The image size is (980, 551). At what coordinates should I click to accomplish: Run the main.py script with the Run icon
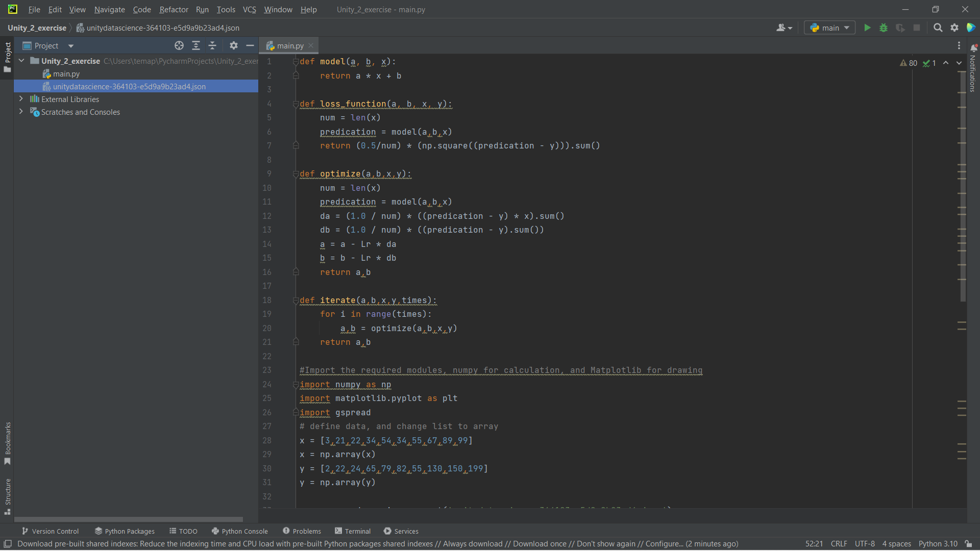tap(867, 28)
